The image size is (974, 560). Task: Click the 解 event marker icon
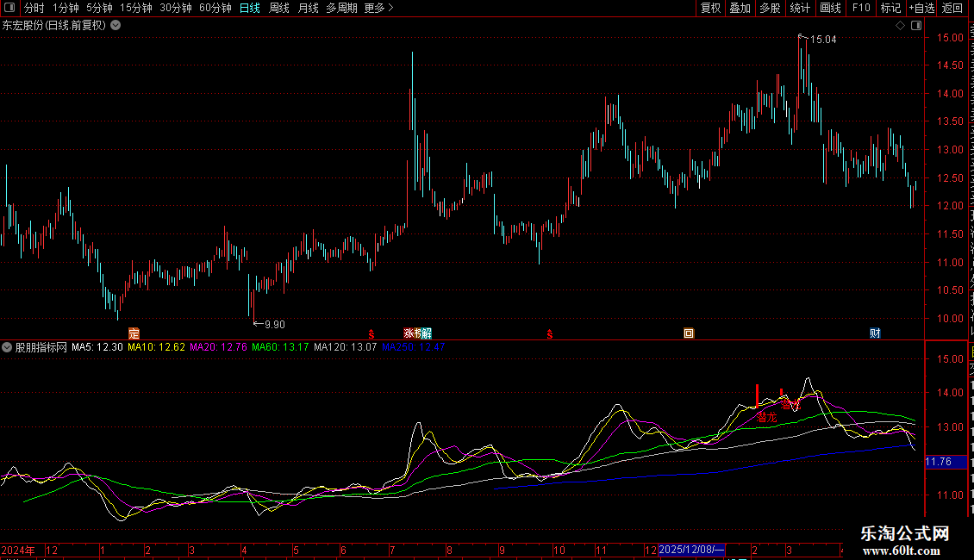coord(426,333)
